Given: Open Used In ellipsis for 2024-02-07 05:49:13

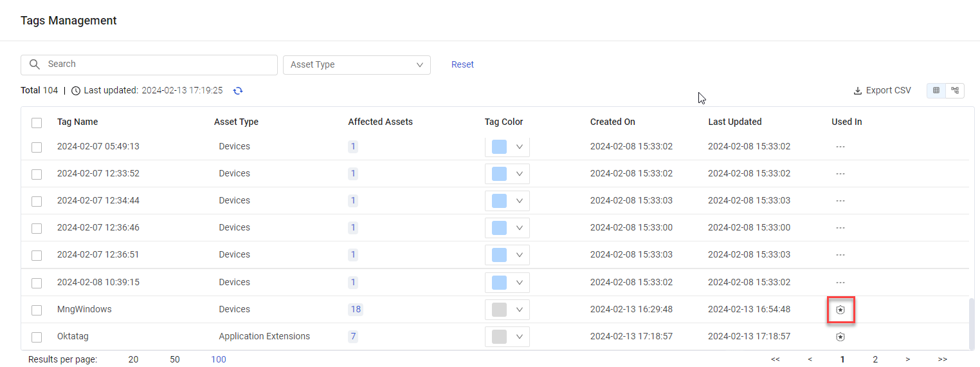Looking at the screenshot, I should [x=840, y=147].
